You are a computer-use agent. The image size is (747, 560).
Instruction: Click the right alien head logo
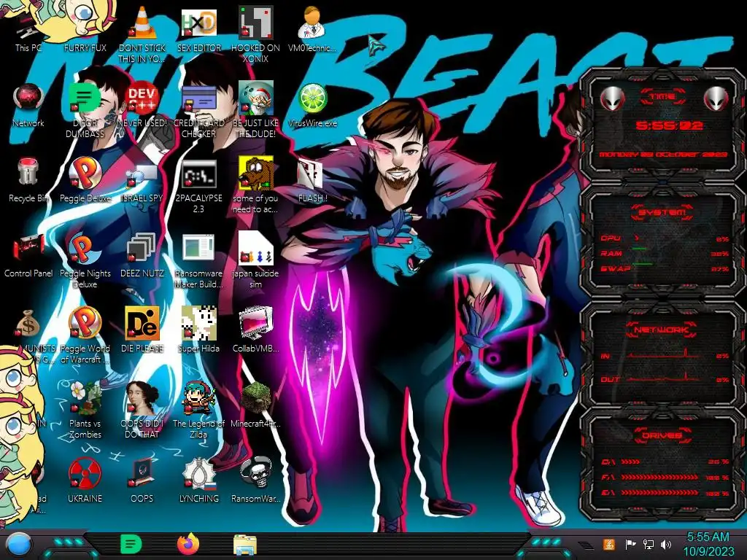(716, 98)
